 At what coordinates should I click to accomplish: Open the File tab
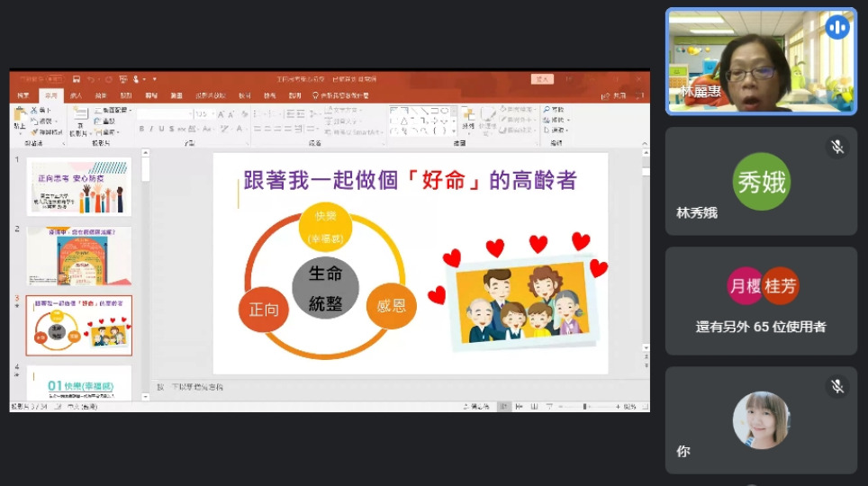[x=23, y=95]
